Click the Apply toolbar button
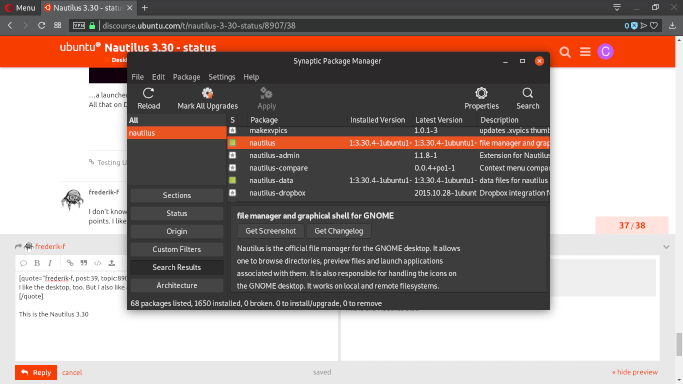 (266, 98)
